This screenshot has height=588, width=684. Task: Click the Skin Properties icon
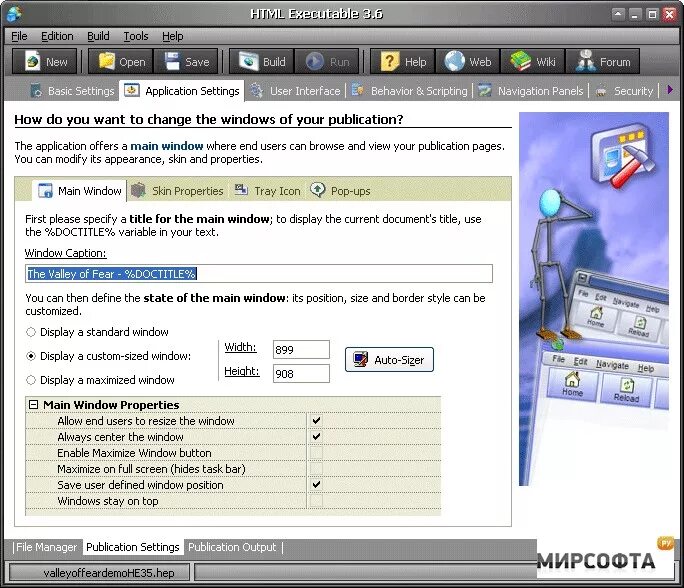(138, 191)
